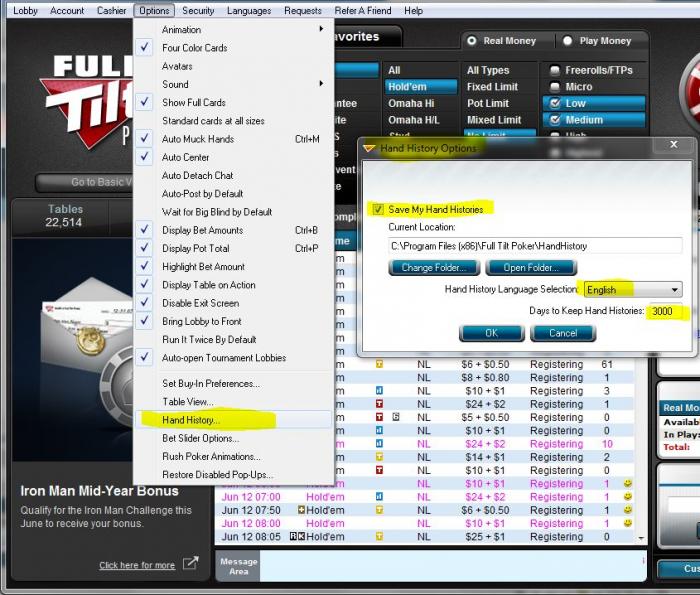Open Lobby menu
The height and width of the screenshot is (595, 700).
click(x=25, y=10)
